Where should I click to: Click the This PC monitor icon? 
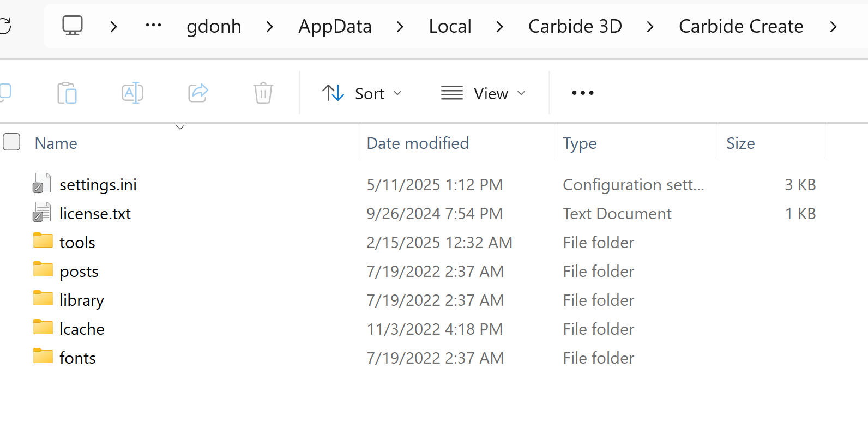point(73,26)
